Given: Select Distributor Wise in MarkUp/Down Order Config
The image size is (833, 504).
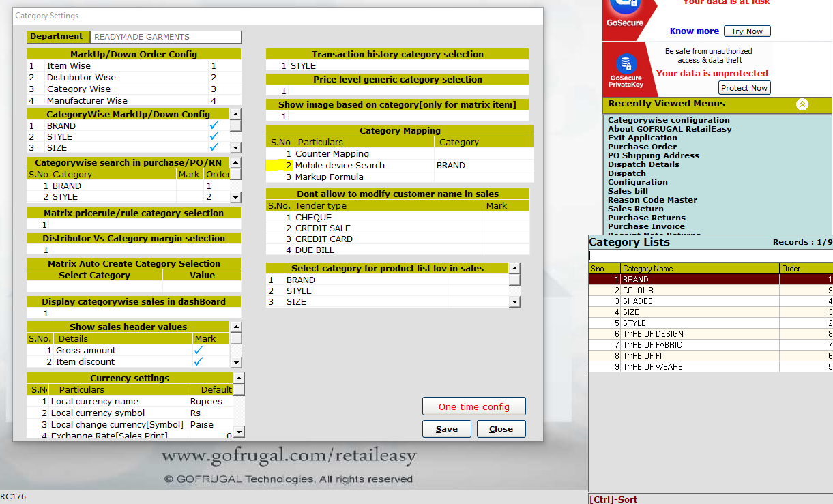Looking at the screenshot, I should (134, 77).
